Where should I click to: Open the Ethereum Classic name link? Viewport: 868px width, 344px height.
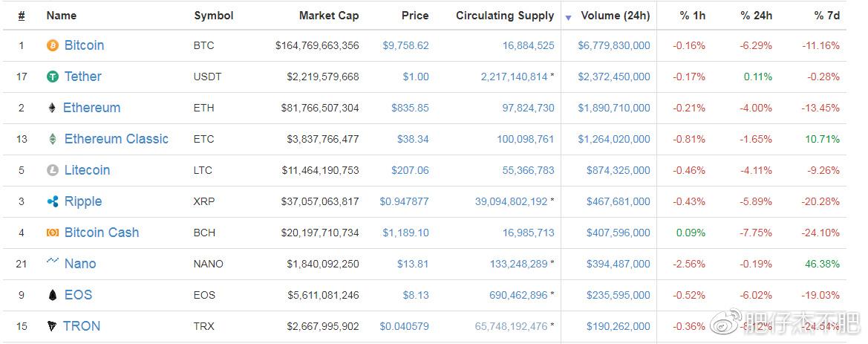[x=117, y=139]
